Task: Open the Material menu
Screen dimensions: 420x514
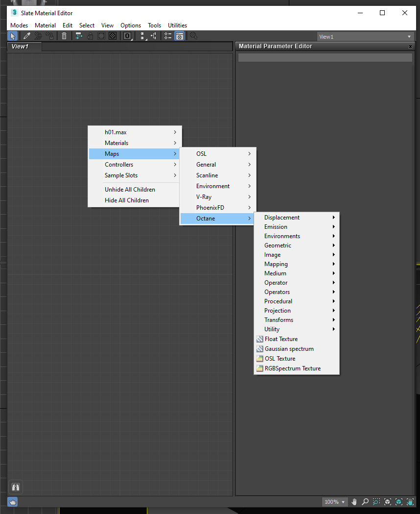Action: (x=45, y=25)
